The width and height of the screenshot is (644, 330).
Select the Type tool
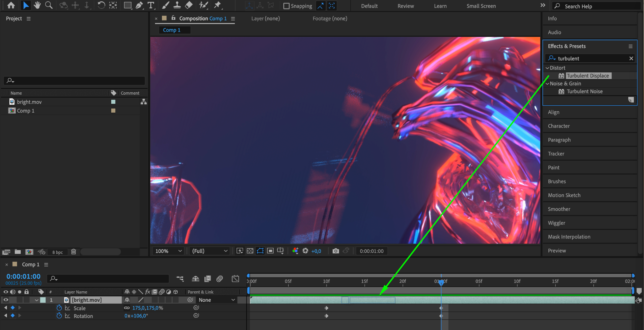(151, 5)
